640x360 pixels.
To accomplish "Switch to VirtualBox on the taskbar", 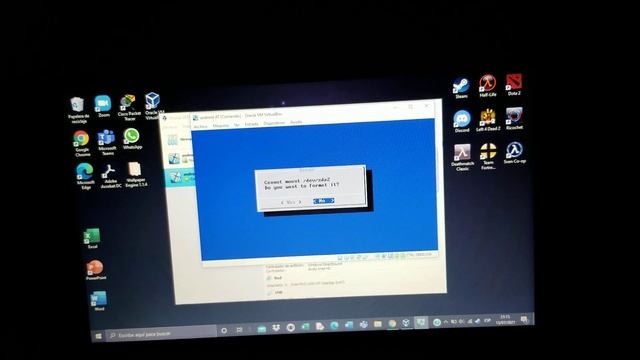I will tap(406, 323).
